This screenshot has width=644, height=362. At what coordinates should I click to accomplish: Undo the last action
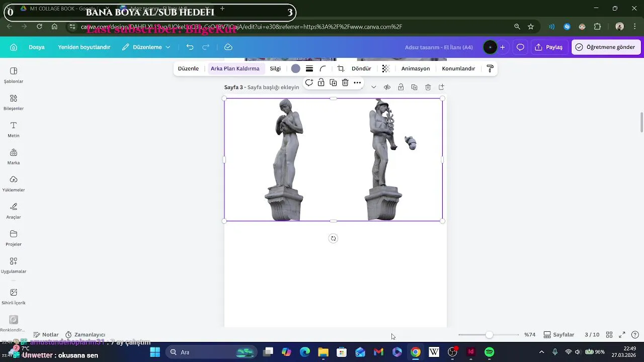click(190, 47)
